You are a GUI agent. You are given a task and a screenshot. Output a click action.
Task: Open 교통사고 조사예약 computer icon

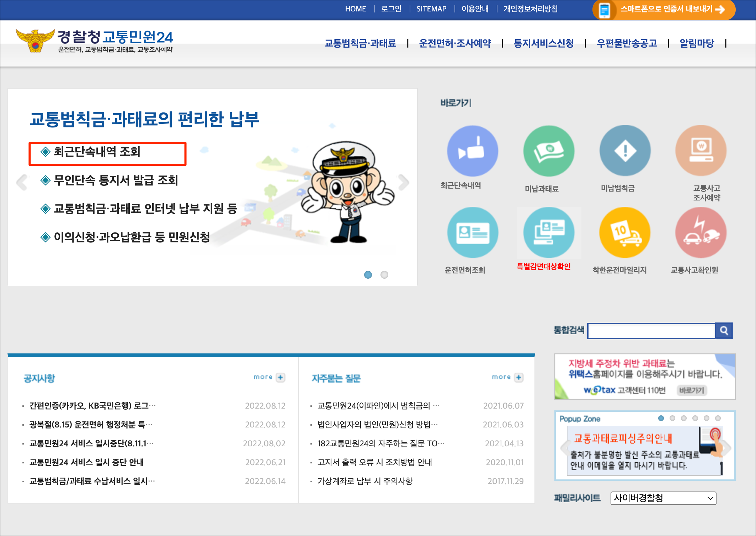tap(701, 151)
